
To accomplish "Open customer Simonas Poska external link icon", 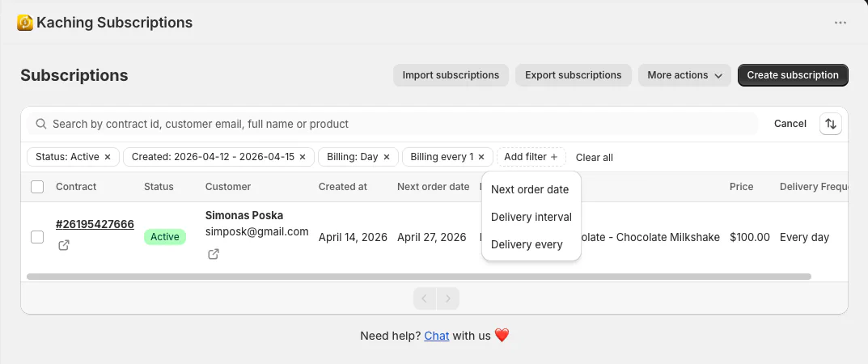I will point(213,254).
